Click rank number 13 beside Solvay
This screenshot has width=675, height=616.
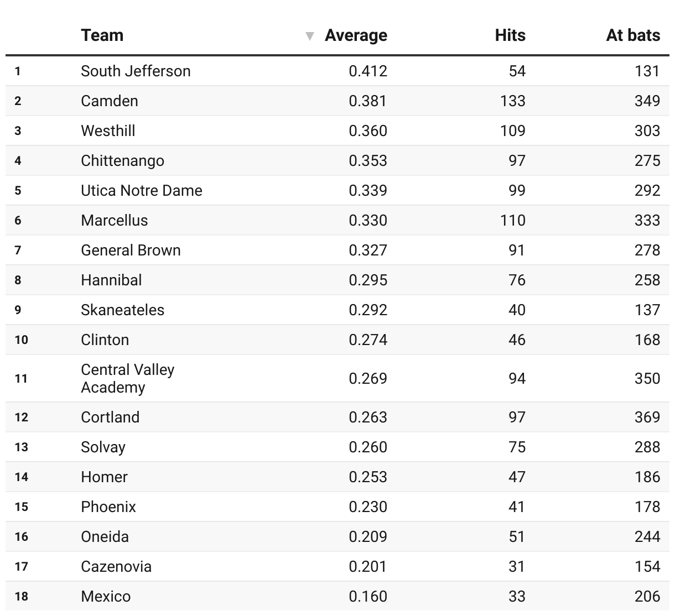pos(21,447)
